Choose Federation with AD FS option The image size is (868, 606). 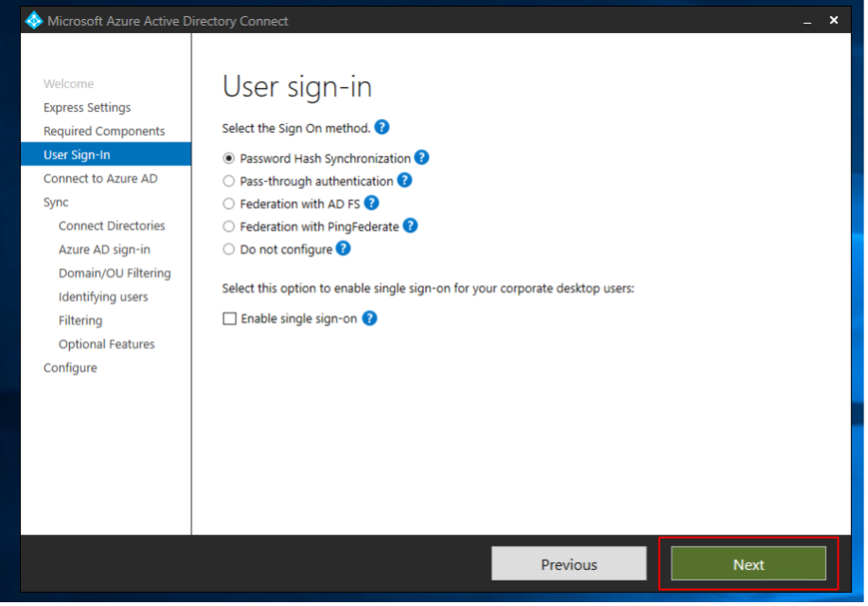click(x=229, y=204)
